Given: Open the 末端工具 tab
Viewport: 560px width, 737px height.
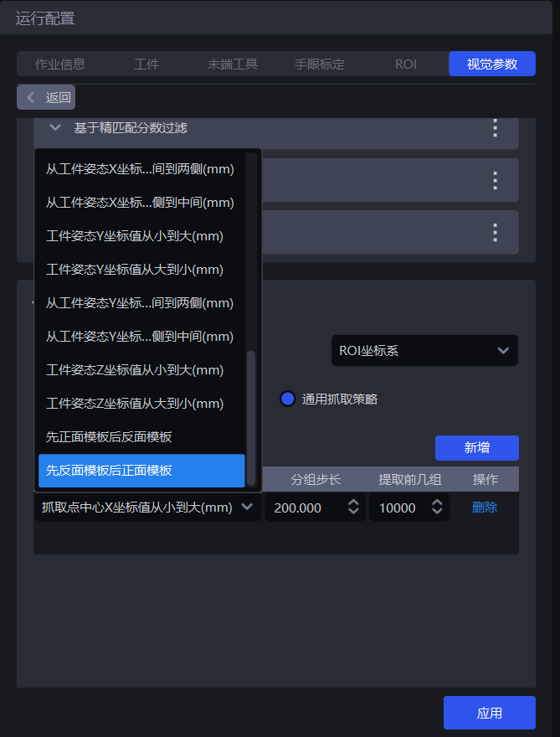Looking at the screenshot, I should 232,64.
